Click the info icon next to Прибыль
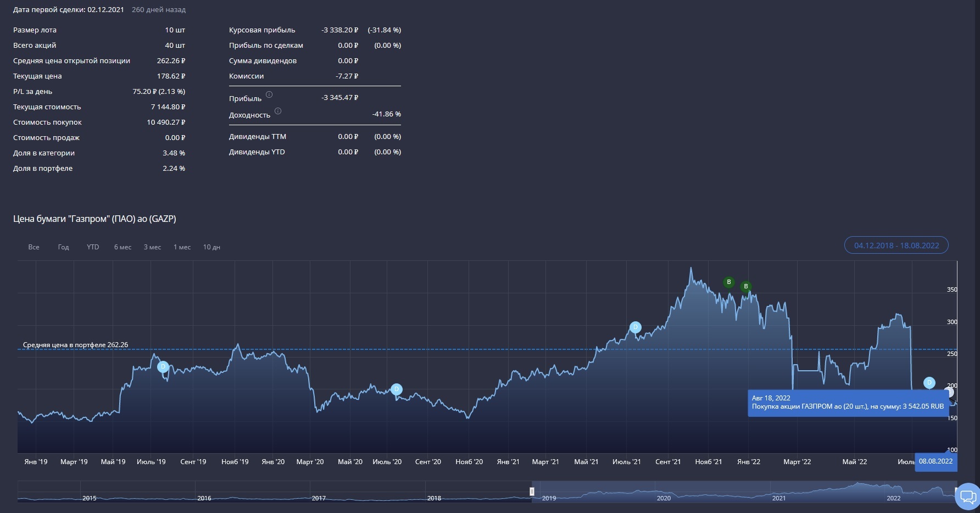This screenshot has width=980, height=513. click(269, 94)
